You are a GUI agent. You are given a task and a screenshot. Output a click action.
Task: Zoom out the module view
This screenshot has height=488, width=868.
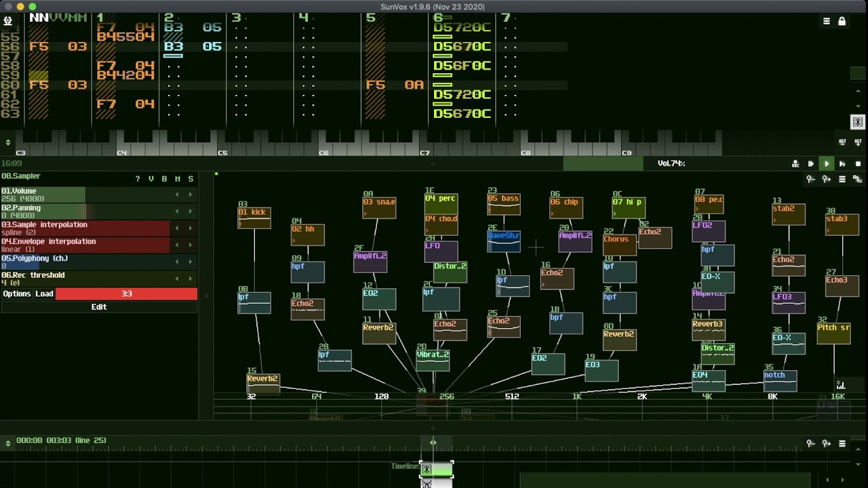click(x=810, y=179)
